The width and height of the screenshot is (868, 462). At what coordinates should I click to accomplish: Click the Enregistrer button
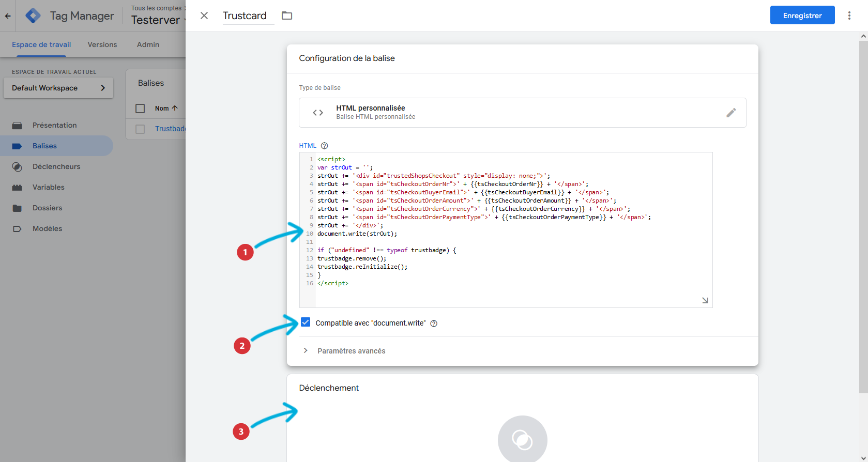pos(802,15)
